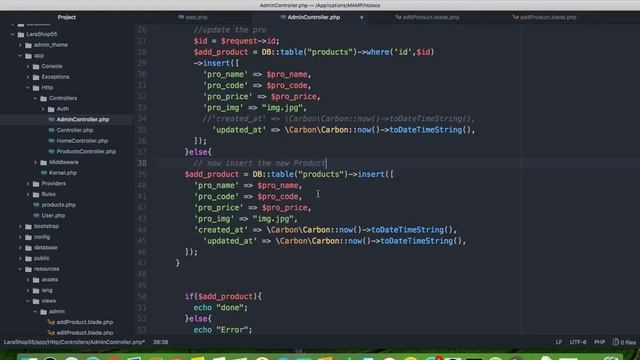Open User.php from the tree
Viewport: 640px width, 360px height.
(53, 216)
